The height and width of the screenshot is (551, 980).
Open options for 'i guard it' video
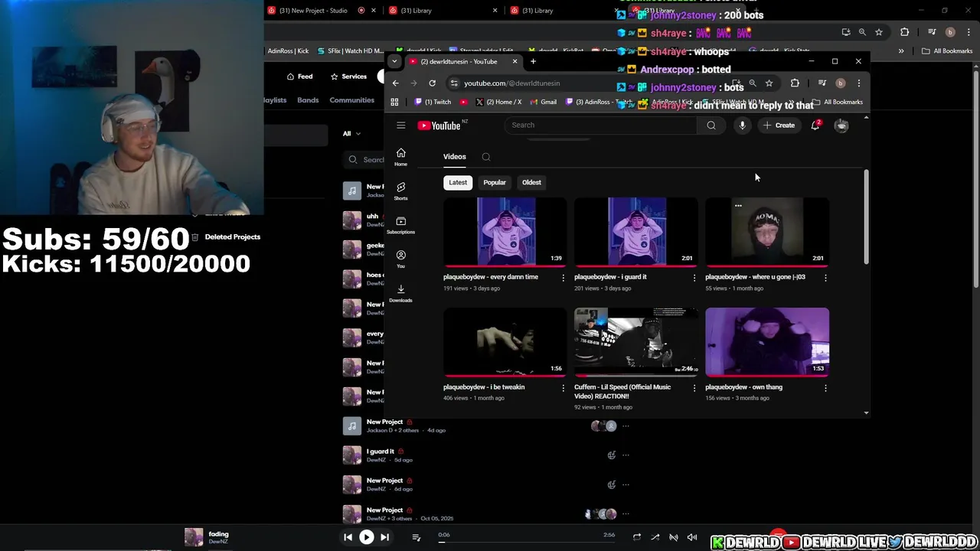coord(694,278)
